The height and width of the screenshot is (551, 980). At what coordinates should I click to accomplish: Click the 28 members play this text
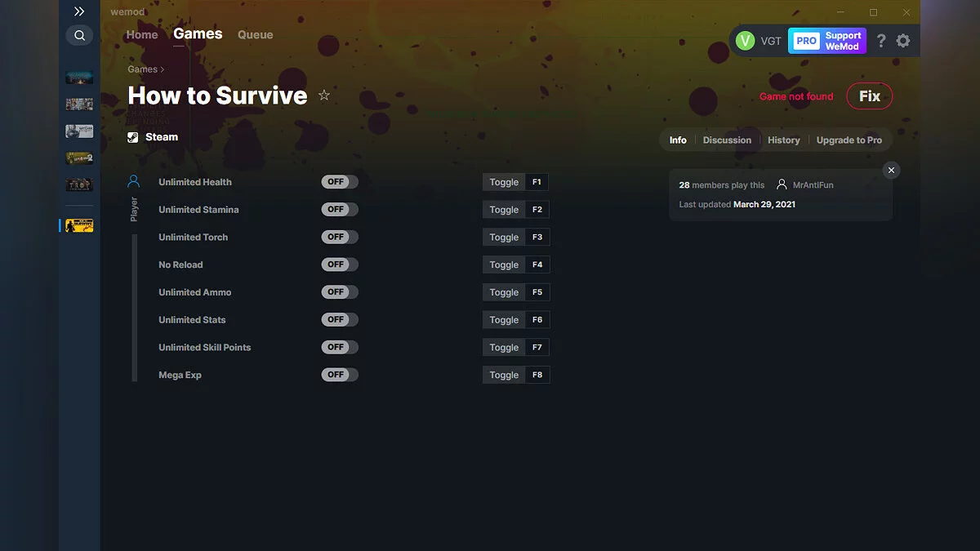point(722,185)
